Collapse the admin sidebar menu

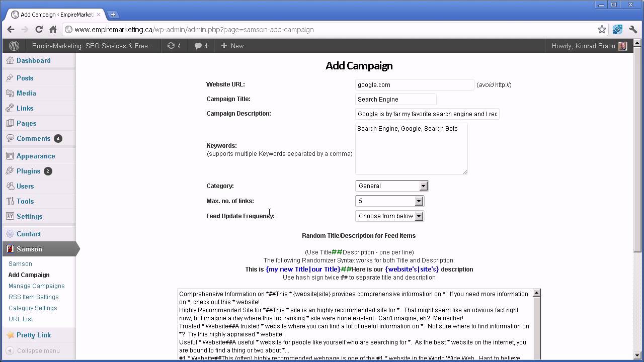pos(33,351)
